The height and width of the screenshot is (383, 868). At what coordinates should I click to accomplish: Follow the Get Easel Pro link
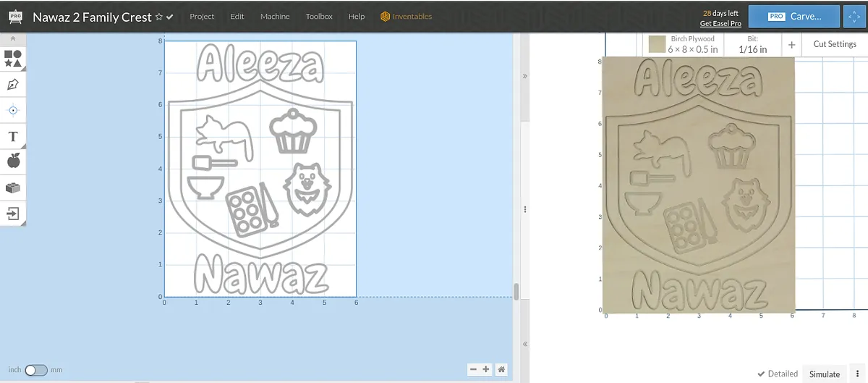click(720, 24)
